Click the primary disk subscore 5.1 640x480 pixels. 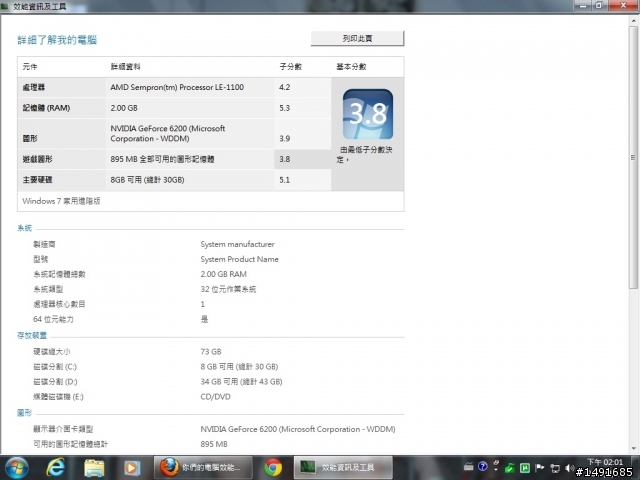point(284,180)
